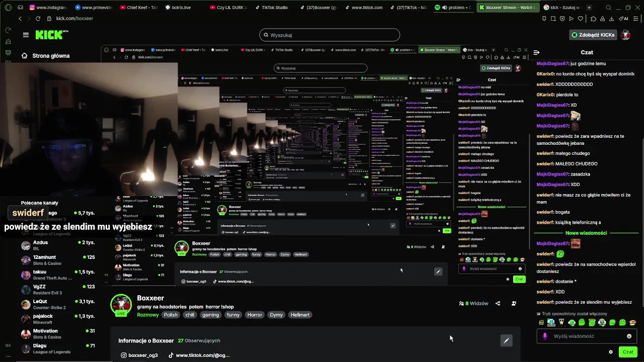
Task: Open Diagu recommended channel
Action: click(58, 348)
